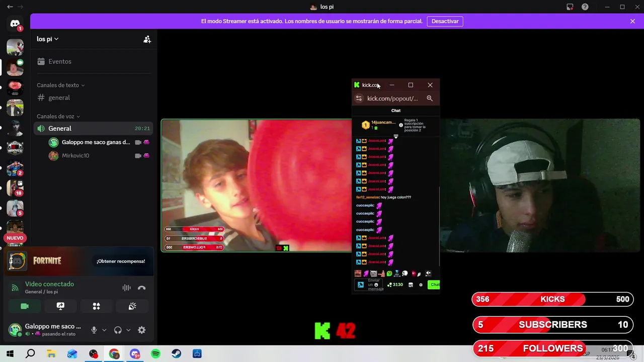Image resolution: width=644 pixels, height=362 pixels.
Task: Open 14juancam top gifter entry
Action: pyautogui.click(x=378, y=125)
